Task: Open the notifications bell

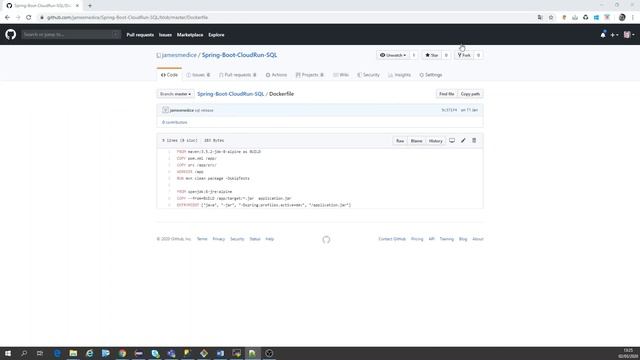Action: pyautogui.click(x=603, y=35)
